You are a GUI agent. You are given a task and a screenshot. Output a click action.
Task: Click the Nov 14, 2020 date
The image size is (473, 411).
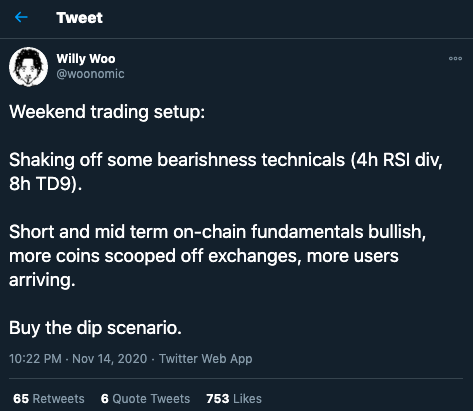pyautogui.click(x=110, y=359)
